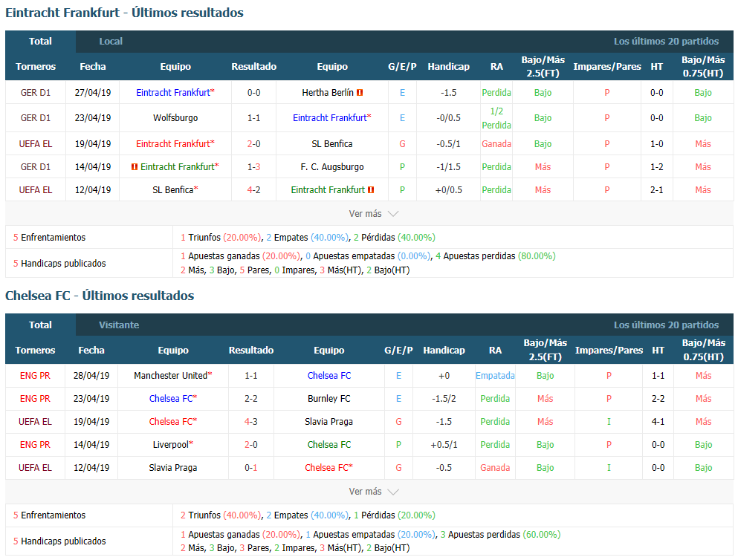Open the Burnley FC team link
This screenshot has width=738, height=560.
tap(329, 399)
